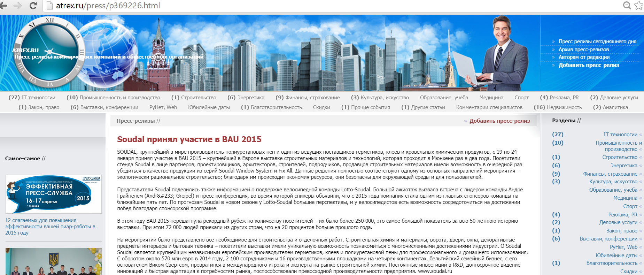644x275 pixels.
Task: Open 'Спорт' in the Разделы sidebar
Action: [630, 206]
